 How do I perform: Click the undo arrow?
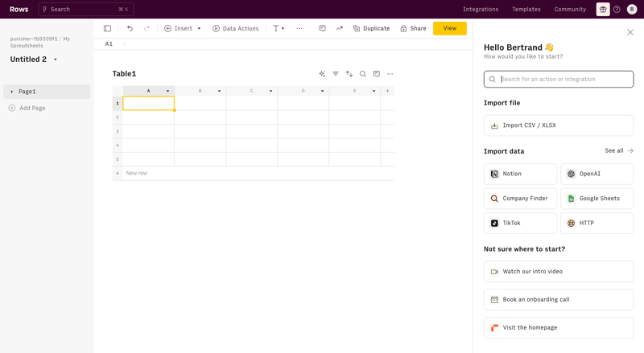[130, 28]
